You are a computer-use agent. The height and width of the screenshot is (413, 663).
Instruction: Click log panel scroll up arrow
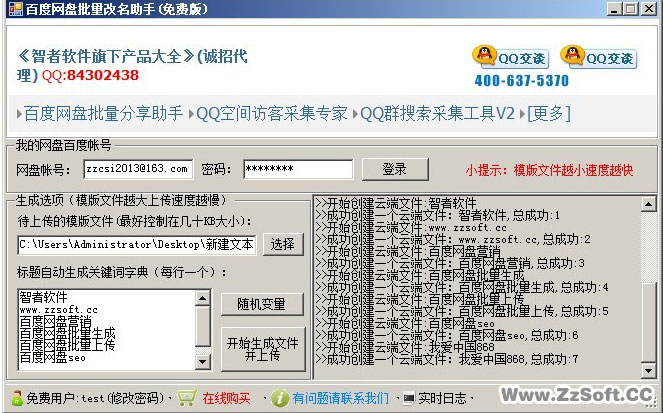(x=648, y=205)
